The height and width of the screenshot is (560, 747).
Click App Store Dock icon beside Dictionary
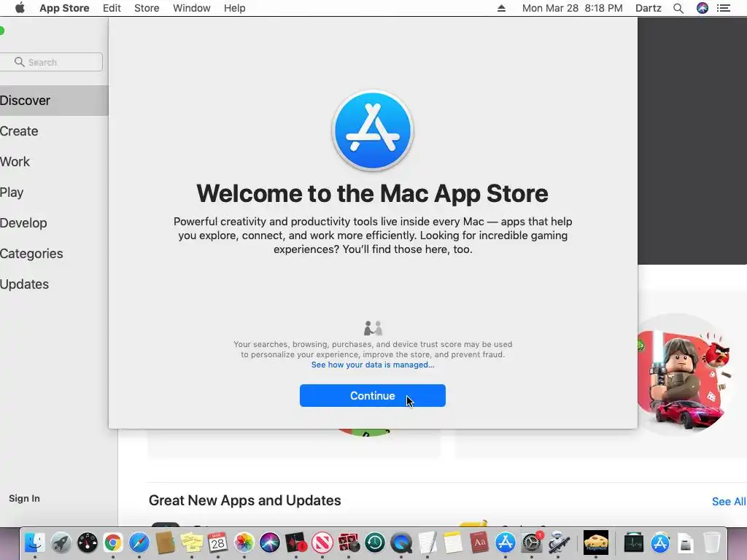click(505, 542)
